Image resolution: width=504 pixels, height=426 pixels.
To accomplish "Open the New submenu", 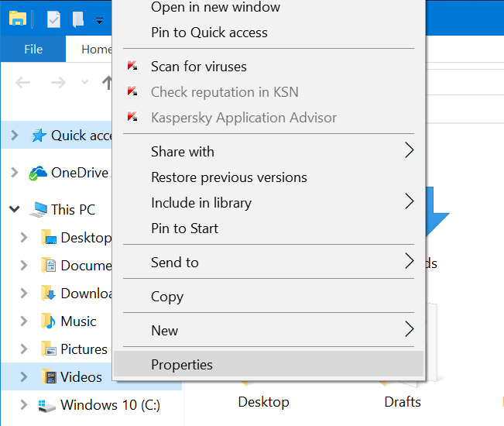I will coord(269,330).
